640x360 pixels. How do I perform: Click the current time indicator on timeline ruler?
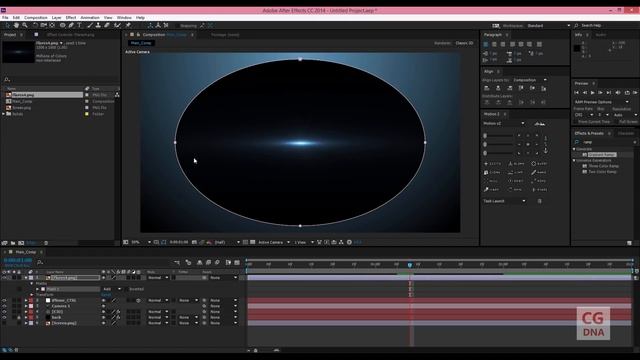pos(410,265)
